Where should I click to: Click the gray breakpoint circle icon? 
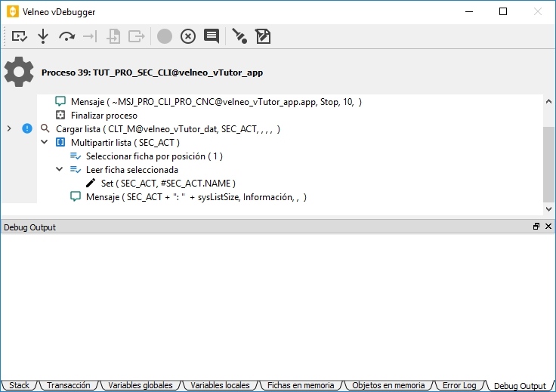(165, 36)
